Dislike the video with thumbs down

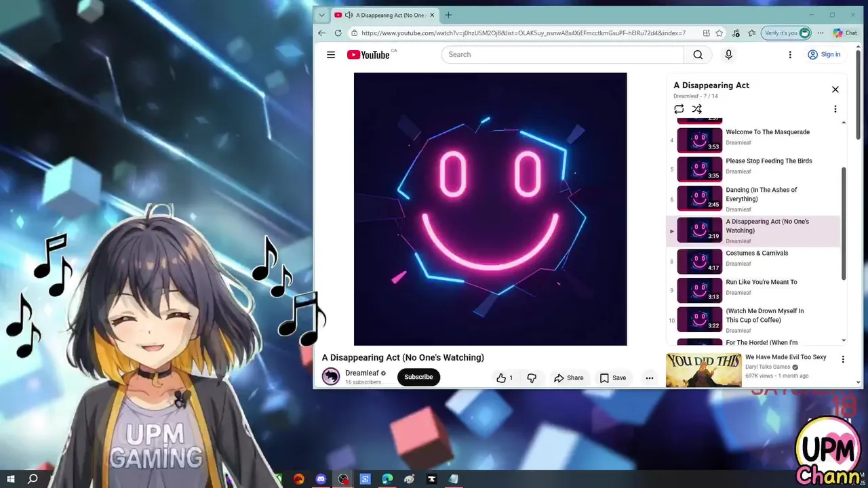[532, 378]
